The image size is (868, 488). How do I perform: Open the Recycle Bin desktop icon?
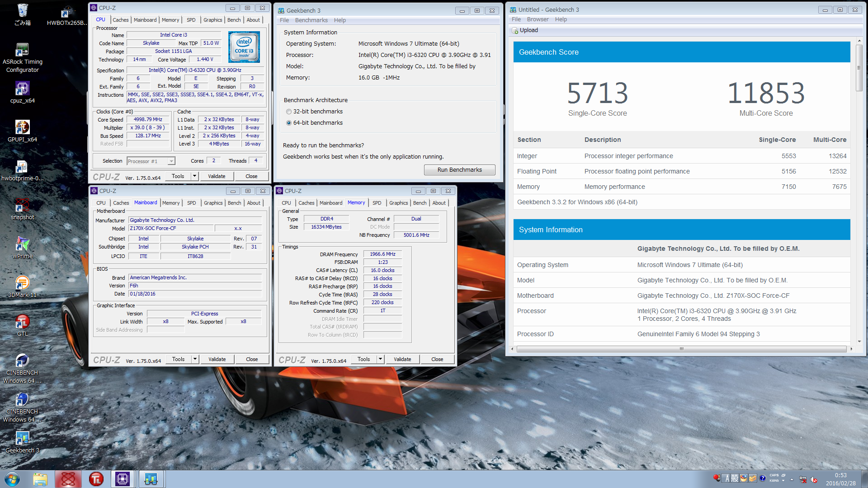pos(22,14)
